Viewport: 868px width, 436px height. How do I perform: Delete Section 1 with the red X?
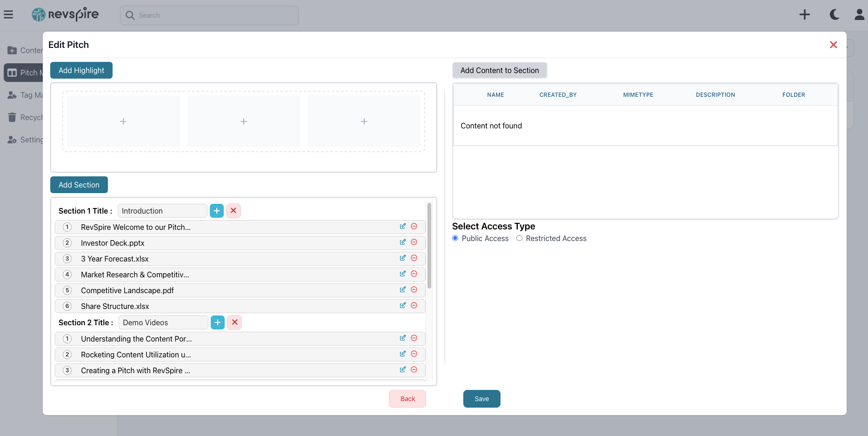(233, 210)
